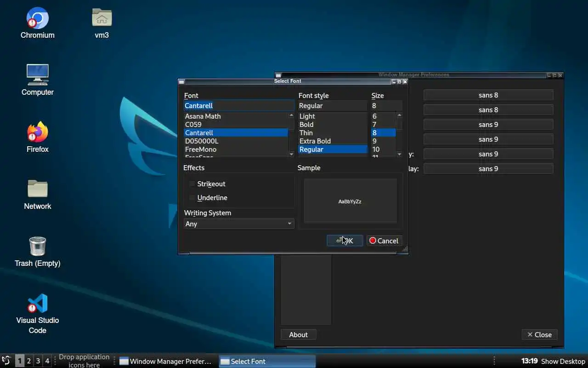Image resolution: width=588 pixels, height=368 pixels.
Task: Minimize the Select Font dialog
Action: (x=394, y=82)
